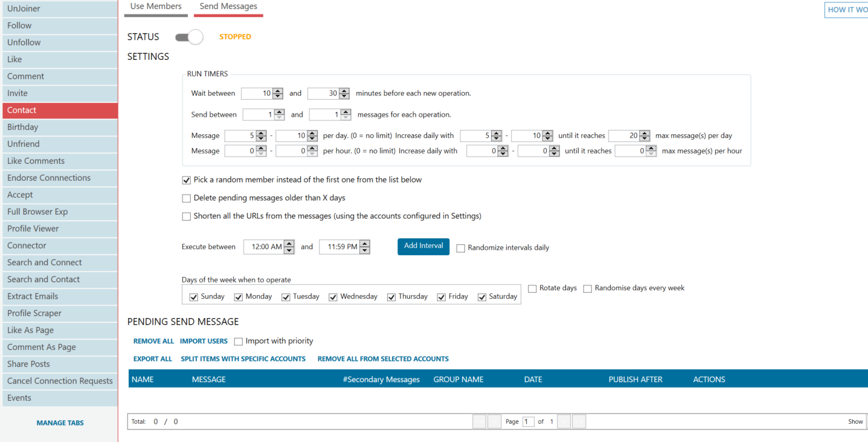The image size is (868, 442).
Task: Go to the last page arrow
Action: pyautogui.click(x=579, y=422)
